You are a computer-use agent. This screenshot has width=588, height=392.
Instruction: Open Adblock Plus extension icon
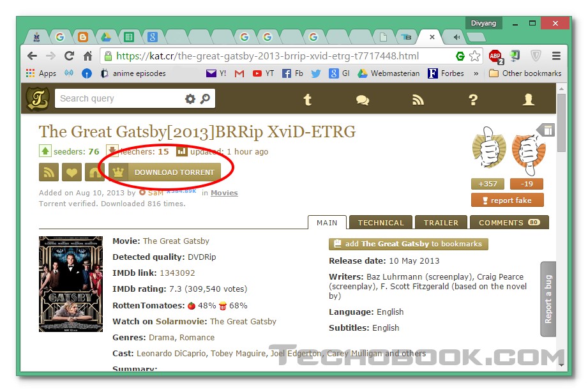(496, 57)
